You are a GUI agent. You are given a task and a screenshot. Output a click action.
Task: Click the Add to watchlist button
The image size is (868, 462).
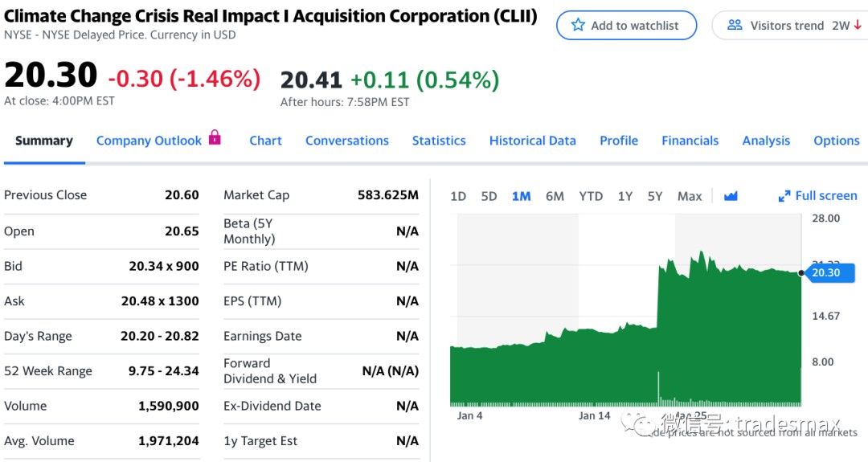(x=626, y=25)
